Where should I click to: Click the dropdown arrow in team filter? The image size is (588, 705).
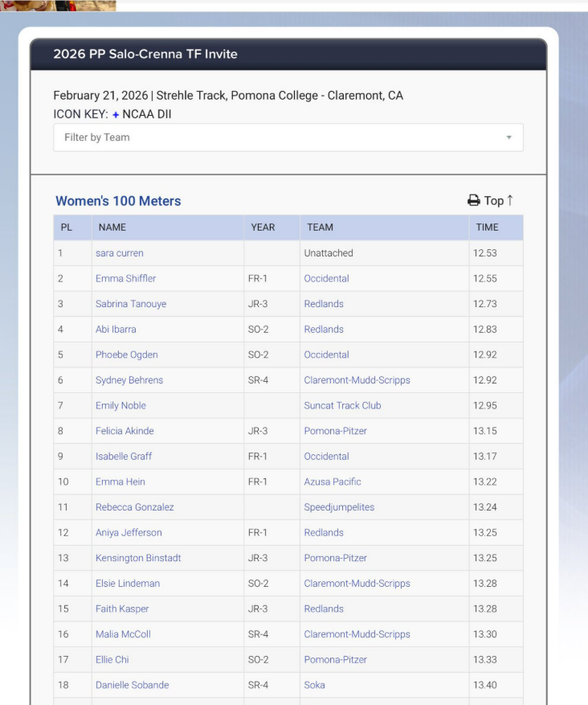508,137
